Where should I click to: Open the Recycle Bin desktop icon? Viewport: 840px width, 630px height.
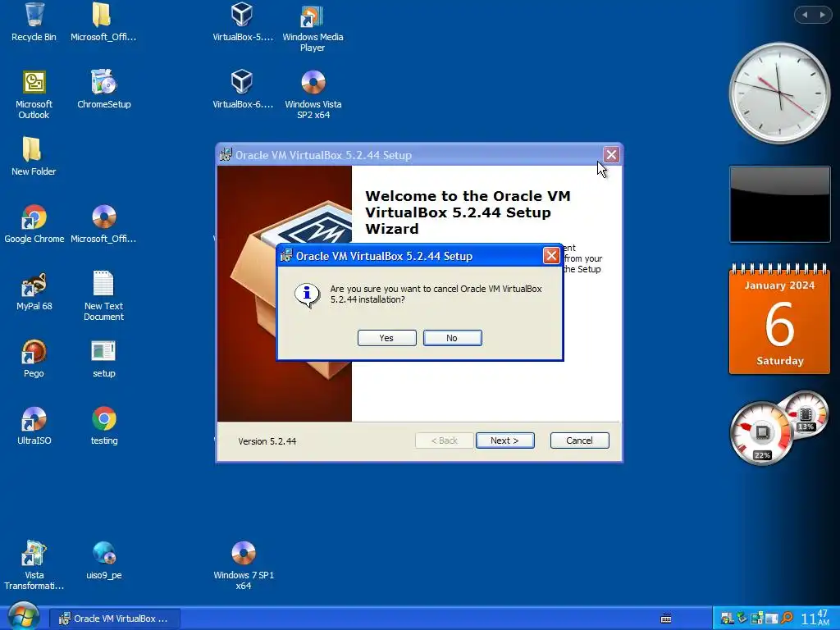(34, 22)
